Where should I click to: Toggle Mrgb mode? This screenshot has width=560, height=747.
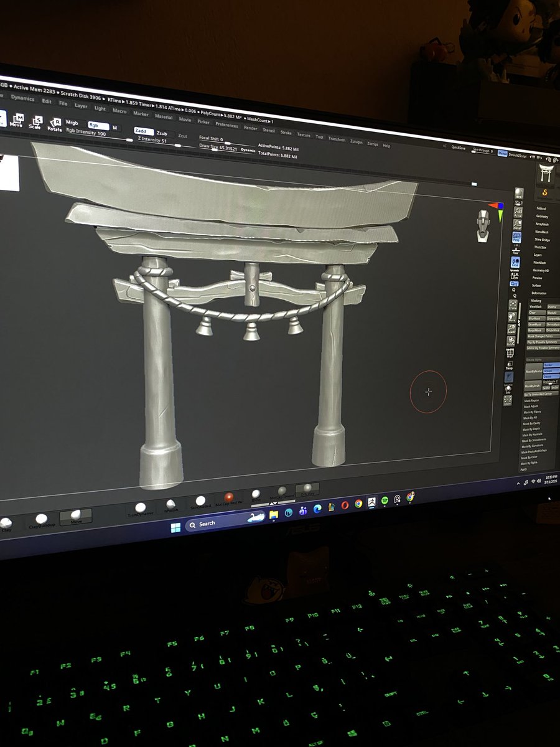point(73,123)
